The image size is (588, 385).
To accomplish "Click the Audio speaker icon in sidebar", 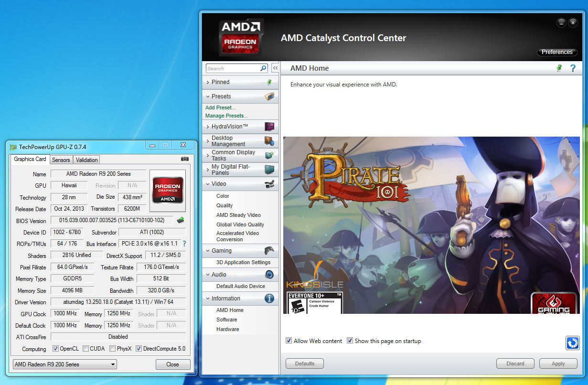I will pyautogui.click(x=269, y=274).
